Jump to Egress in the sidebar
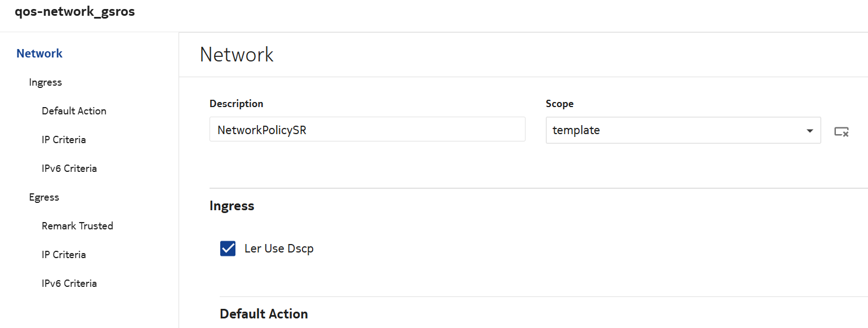The height and width of the screenshot is (328, 868). pos(44,197)
